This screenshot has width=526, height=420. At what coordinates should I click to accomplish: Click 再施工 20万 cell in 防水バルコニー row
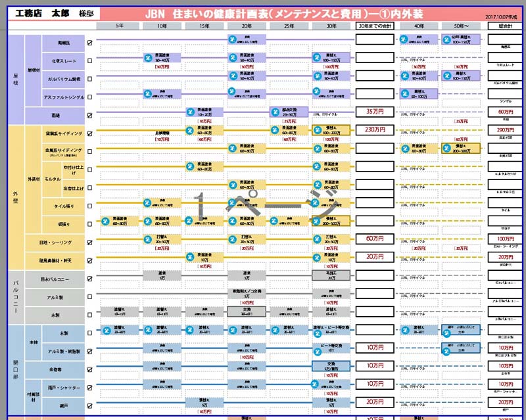click(x=331, y=275)
